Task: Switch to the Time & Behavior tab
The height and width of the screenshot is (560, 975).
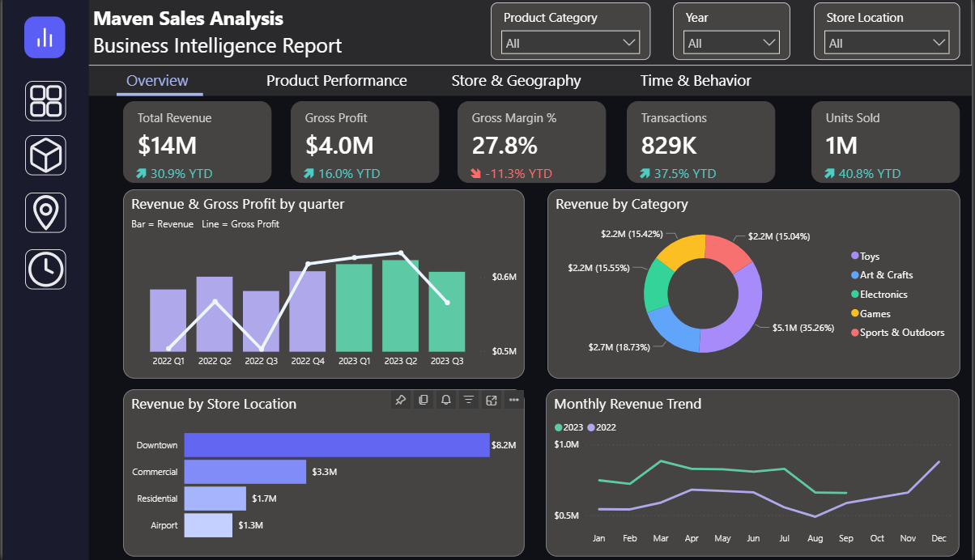Action: coord(696,80)
